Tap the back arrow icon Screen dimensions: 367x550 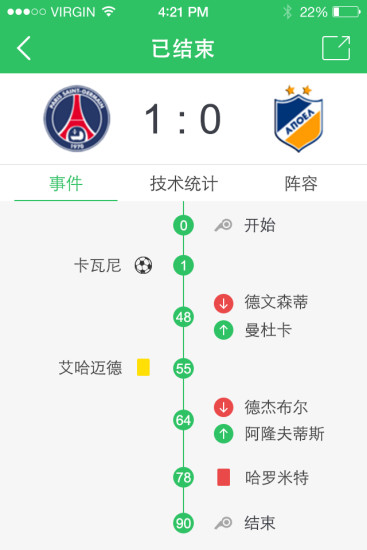coord(24,48)
